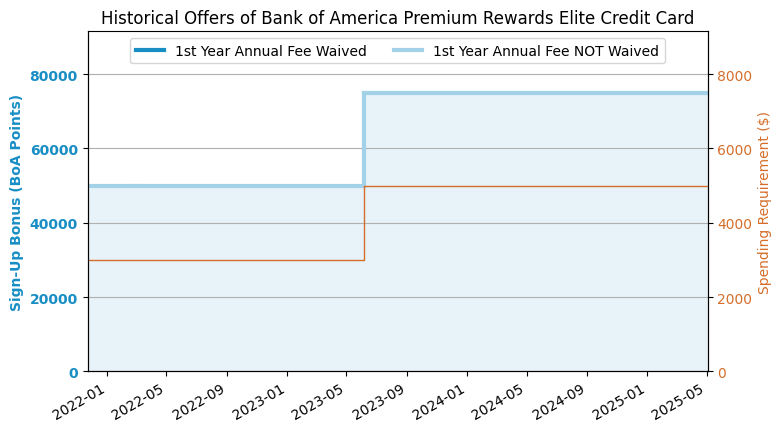Click the light blue bonus line at 50000

pos(225,186)
